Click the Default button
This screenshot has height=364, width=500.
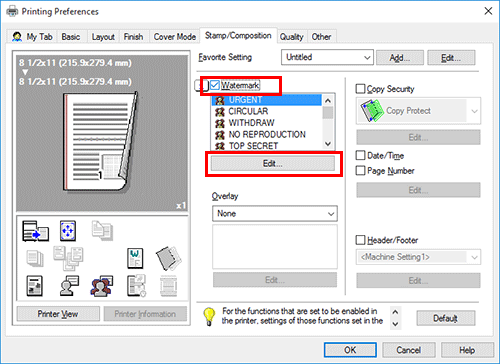[446, 318]
